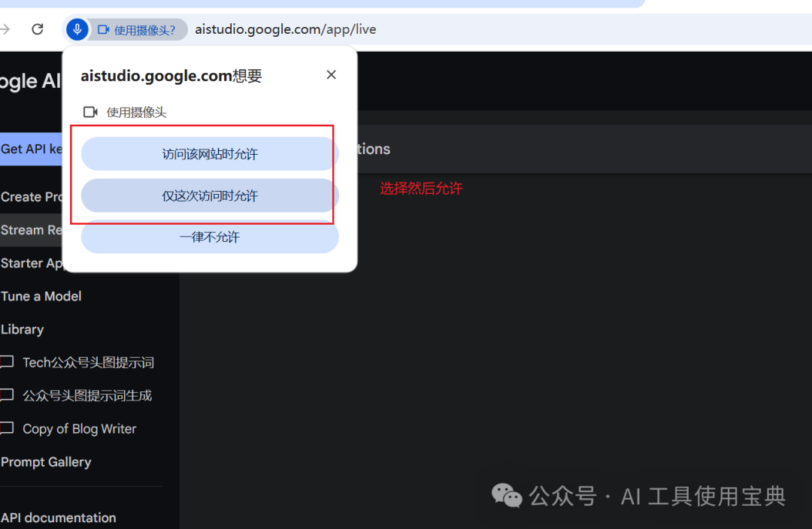Open Library in the sidebar

pyautogui.click(x=23, y=330)
